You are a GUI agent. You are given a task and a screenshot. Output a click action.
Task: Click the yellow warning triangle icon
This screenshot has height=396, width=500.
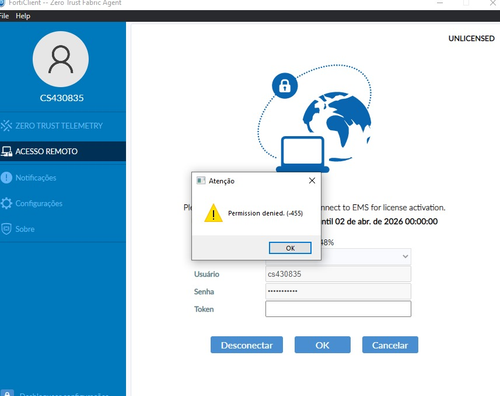[x=213, y=213]
